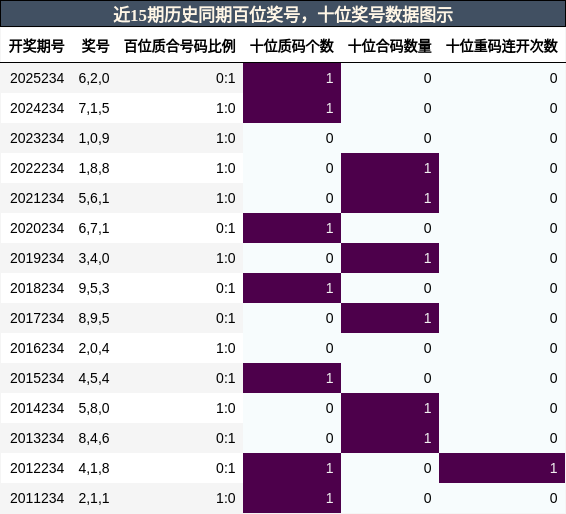Click highlighted 十位合码数量 cell in row 2014234

pos(390,408)
